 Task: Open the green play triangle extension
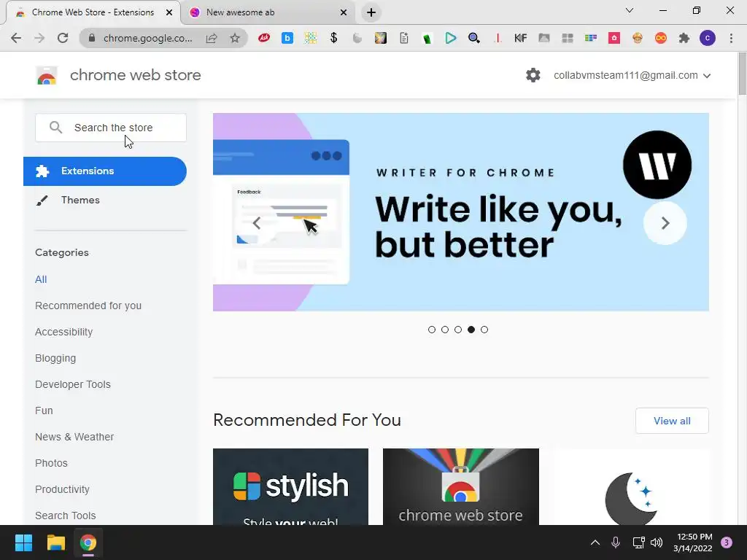coord(451,38)
